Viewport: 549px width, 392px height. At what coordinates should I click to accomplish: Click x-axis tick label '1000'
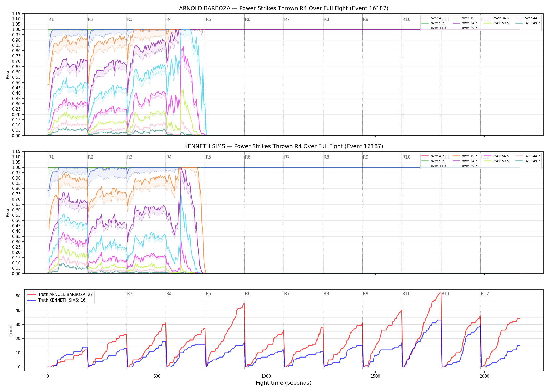[x=266, y=376]
